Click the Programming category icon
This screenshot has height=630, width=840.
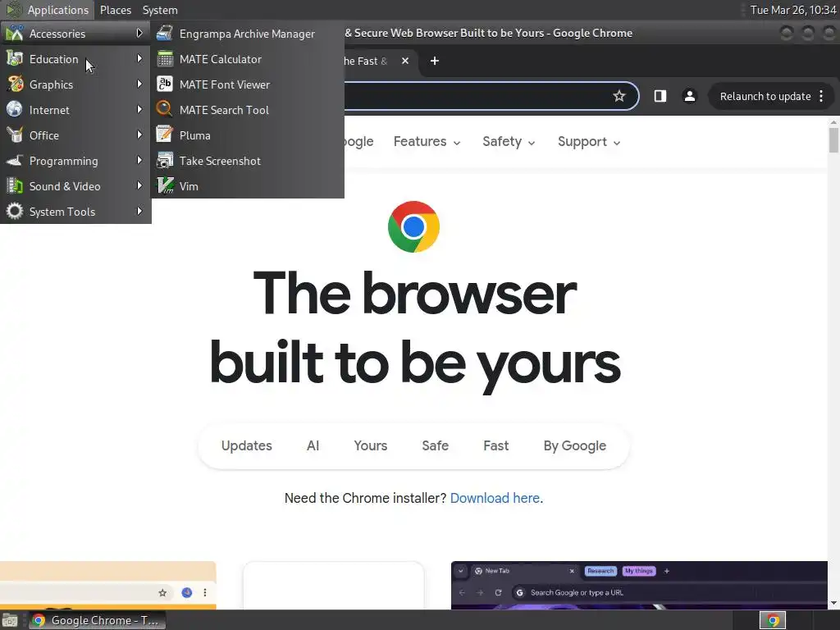coord(15,160)
